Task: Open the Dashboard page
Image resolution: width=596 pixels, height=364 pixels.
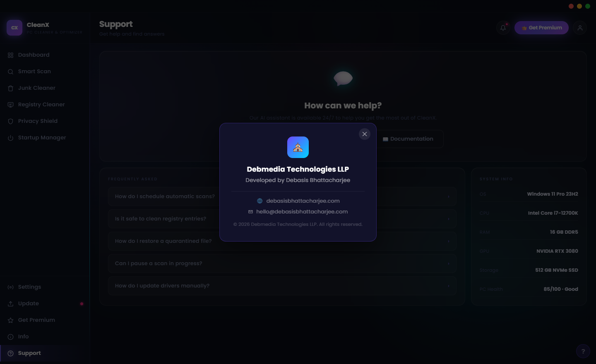Action: pyautogui.click(x=45, y=55)
